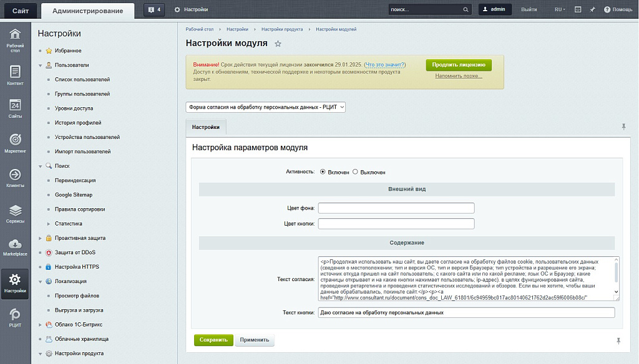Image resolution: width=639 pixels, height=364 pixels.
Task: Open the module selection dropdown
Action: [x=265, y=106]
